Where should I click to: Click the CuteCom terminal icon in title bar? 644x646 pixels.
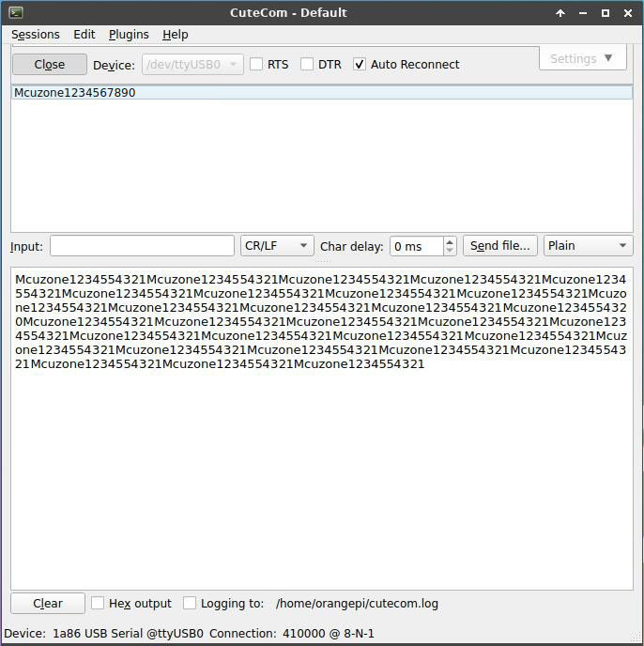pos(16,12)
